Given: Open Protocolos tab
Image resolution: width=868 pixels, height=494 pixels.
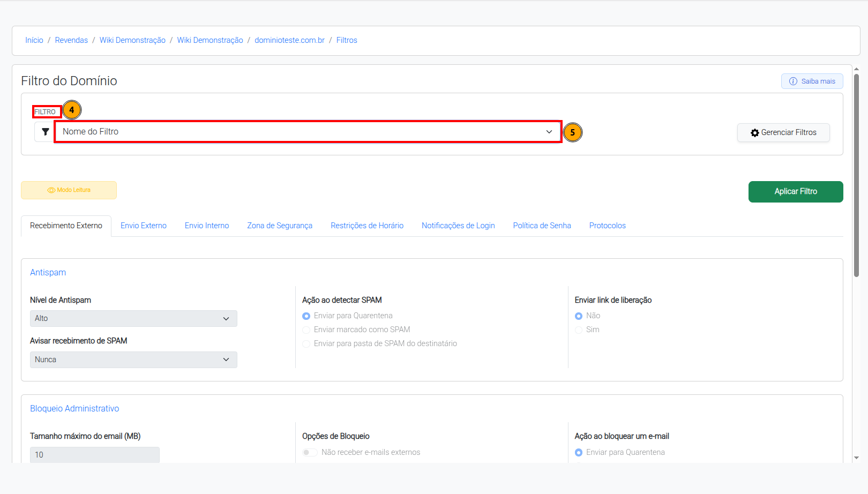Looking at the screenshot, I should point(608,226).
